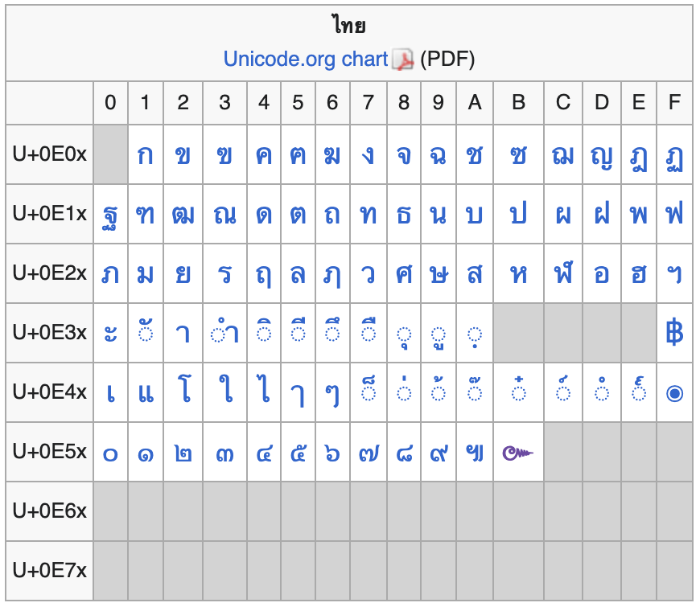
Task: Click the Thai baht currency symbol ฿
Action: 674,332
